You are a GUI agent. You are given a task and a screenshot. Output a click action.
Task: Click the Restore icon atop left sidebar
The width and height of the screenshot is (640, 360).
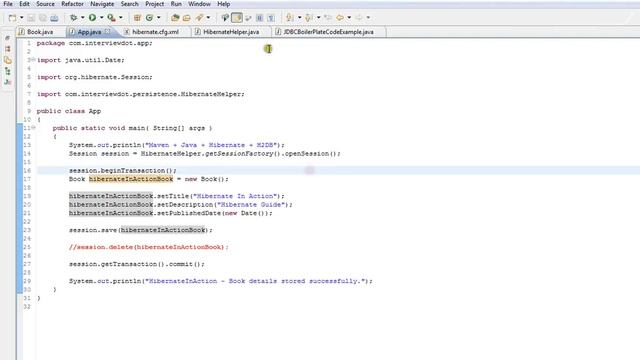(7, 38)
